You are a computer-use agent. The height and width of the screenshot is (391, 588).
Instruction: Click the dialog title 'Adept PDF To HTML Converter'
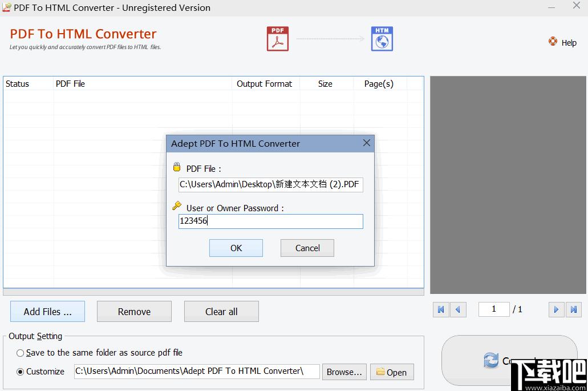[236, 144]
